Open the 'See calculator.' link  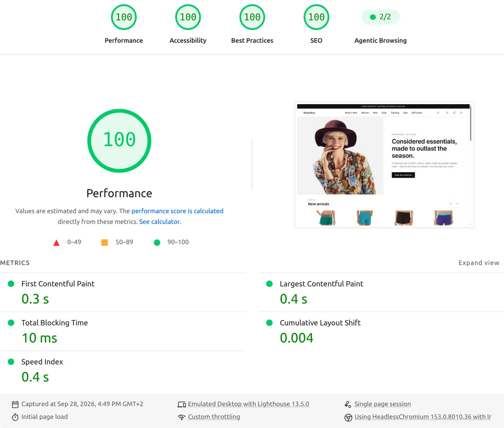[x=160, y=222]
